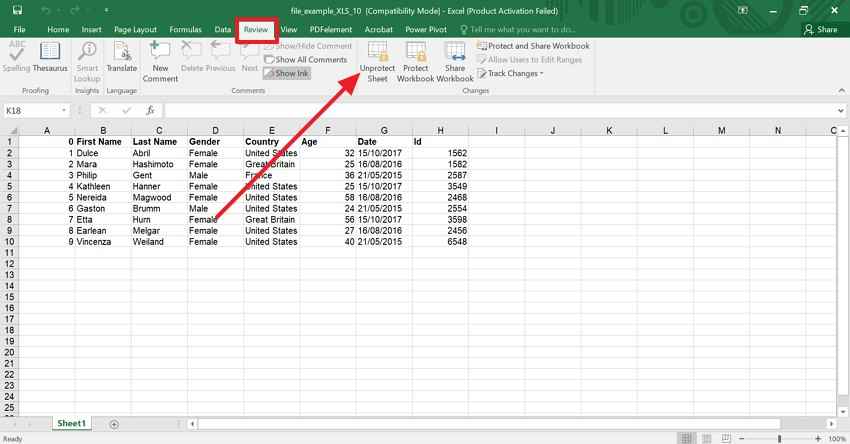
Task: Click Unprotect Sheet
Action: click(377, 61)
